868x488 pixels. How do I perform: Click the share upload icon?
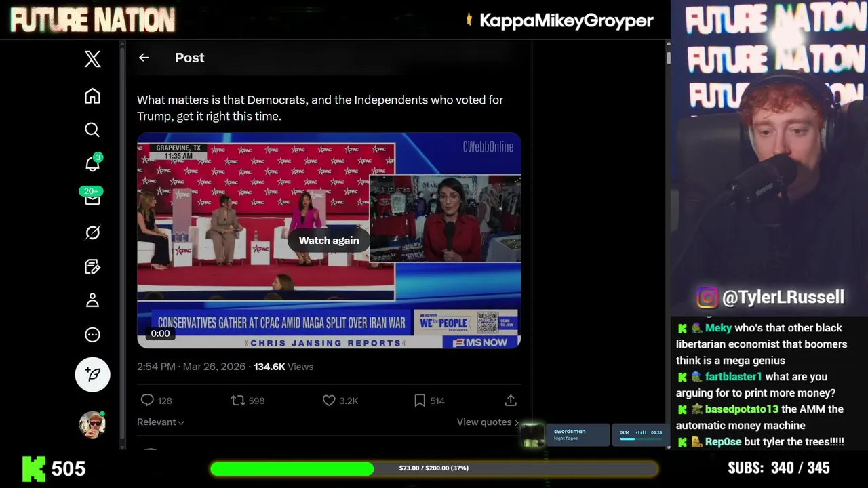tap(511, 401)
